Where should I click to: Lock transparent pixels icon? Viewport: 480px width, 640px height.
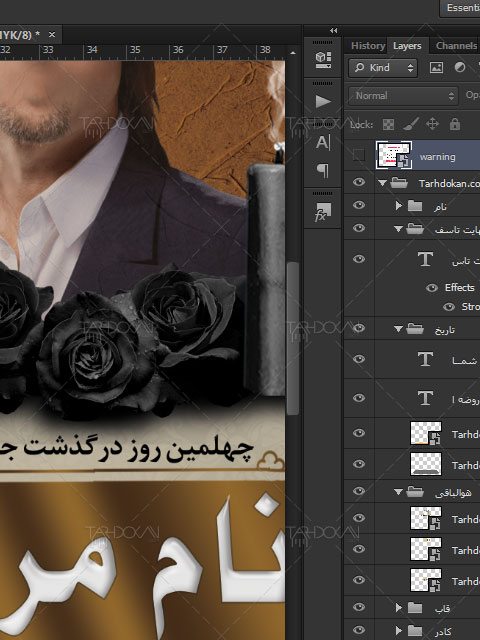coord(388,124)
